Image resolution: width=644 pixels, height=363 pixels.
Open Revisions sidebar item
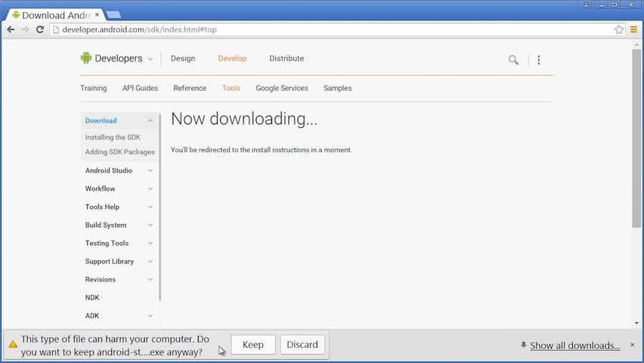(x=101, y=279)
